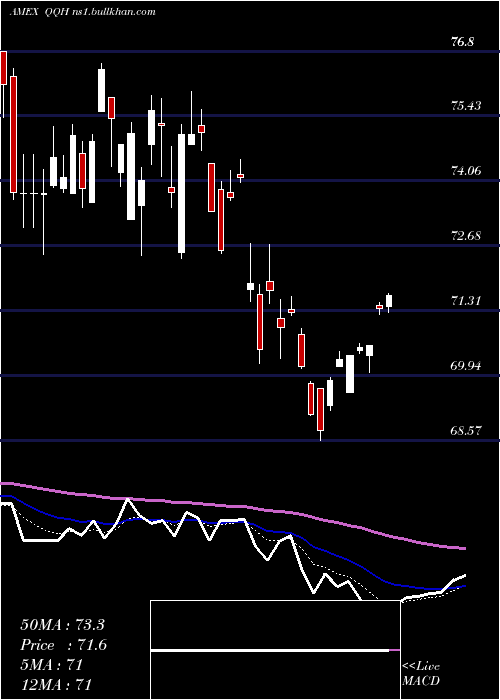This screenshot has height=700, width=500.
Task: Click the 76.8 price axis label
Action: [462, 42]
